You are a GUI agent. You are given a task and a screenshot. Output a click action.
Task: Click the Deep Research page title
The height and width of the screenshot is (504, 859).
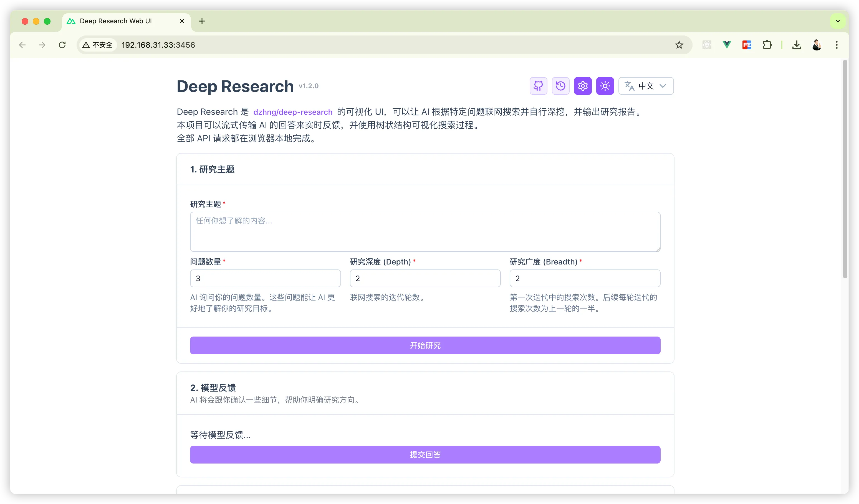click(235, 86)
